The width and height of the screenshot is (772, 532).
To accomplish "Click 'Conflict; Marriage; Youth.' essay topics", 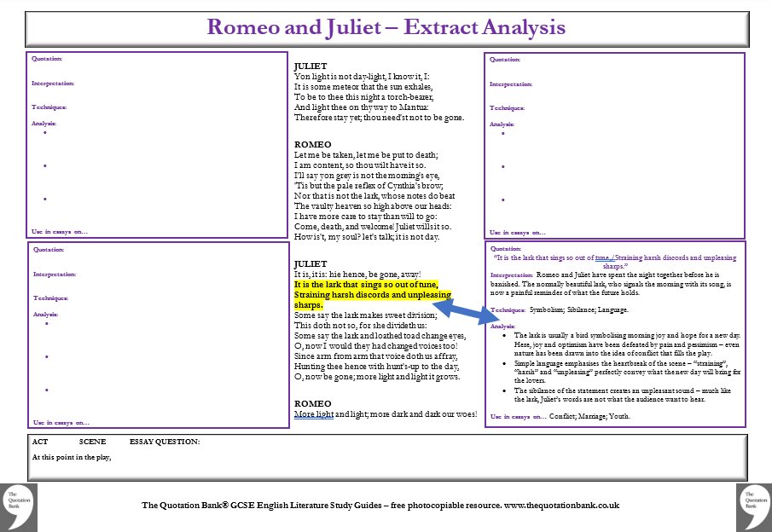I will tap(589, 416).
